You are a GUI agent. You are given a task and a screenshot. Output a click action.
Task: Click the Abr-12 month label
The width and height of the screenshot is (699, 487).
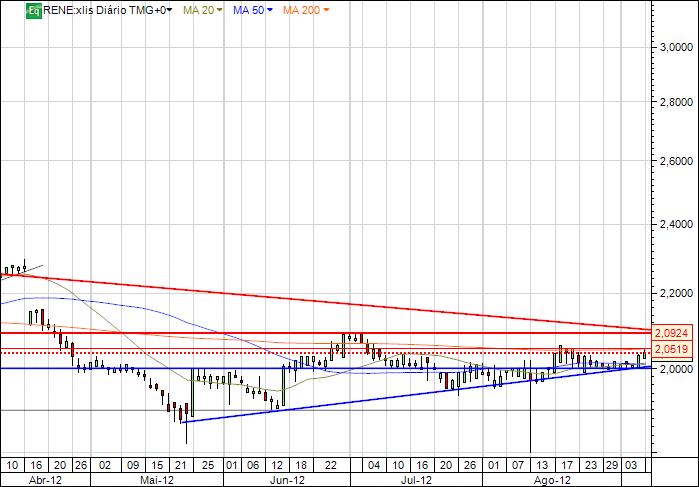click(45, 480)
